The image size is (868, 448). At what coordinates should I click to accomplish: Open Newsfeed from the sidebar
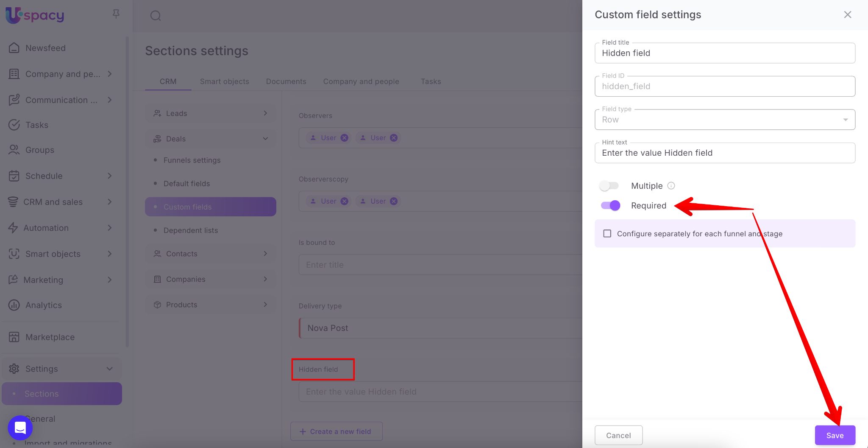(45, 48)
